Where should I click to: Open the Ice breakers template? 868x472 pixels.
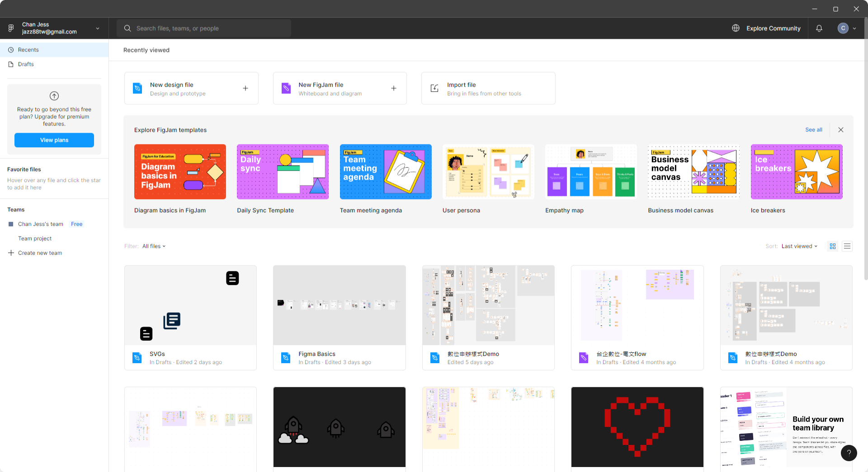797,172
